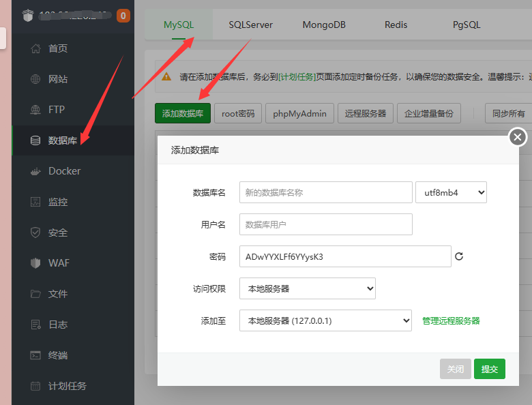The height and width of the screenshot is (405, 532).
Task: Click the green 提交 button
Action: coord(490,369)
